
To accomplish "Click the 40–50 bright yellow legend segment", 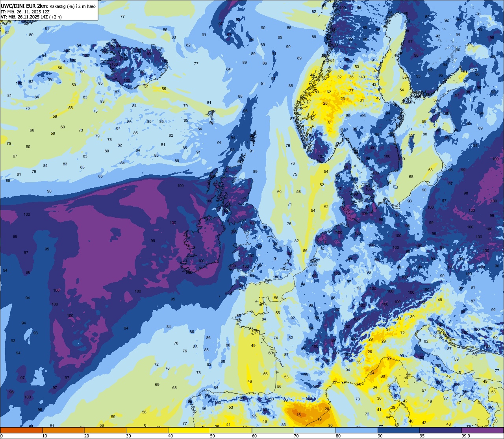I will tap(189, 430).
